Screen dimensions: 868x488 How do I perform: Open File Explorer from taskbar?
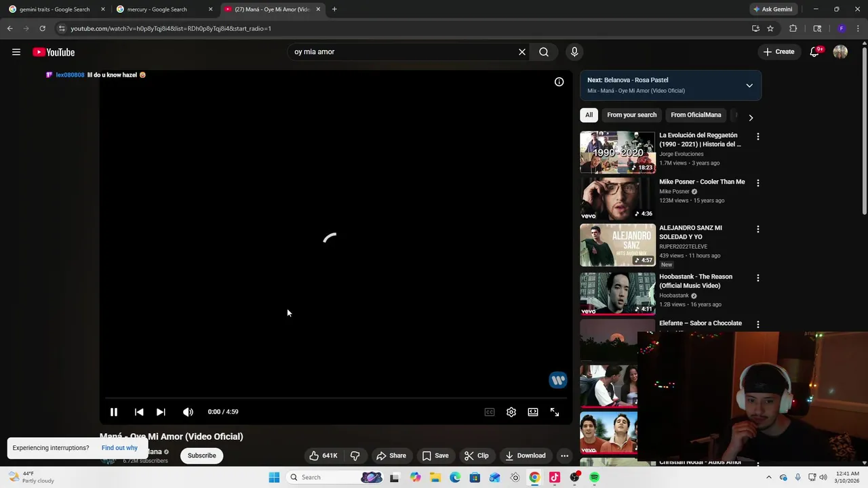435,477
